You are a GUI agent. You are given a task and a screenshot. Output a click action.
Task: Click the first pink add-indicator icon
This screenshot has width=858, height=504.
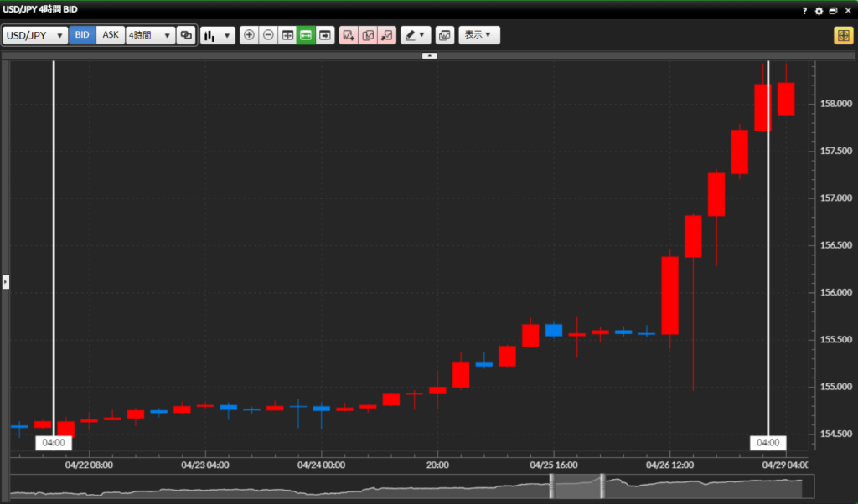point(349,35)
